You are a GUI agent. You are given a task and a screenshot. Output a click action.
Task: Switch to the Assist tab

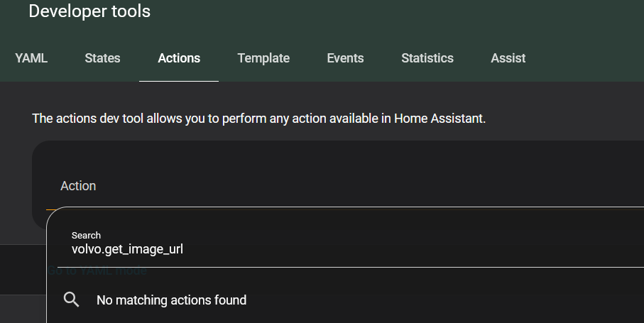coord(508,58)
